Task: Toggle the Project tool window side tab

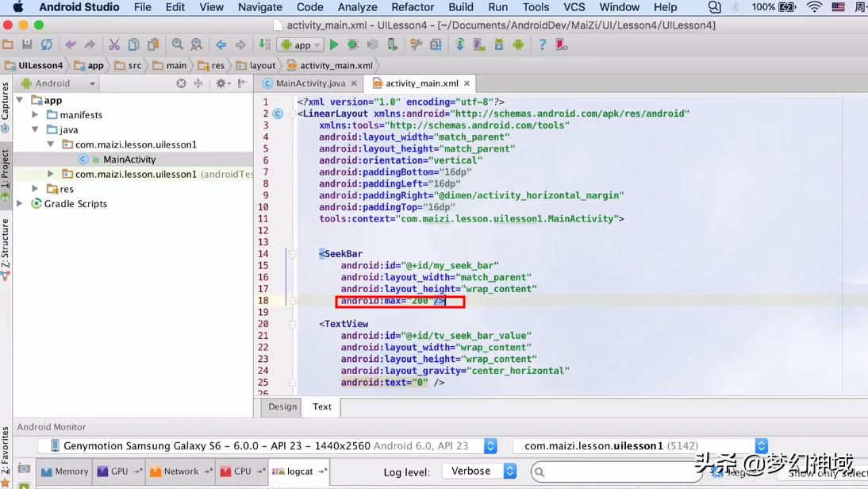Action: (x=6, y=168)
